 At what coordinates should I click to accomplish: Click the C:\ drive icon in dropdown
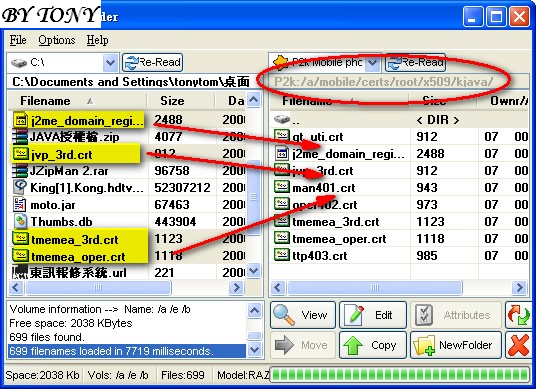(19, 63)
